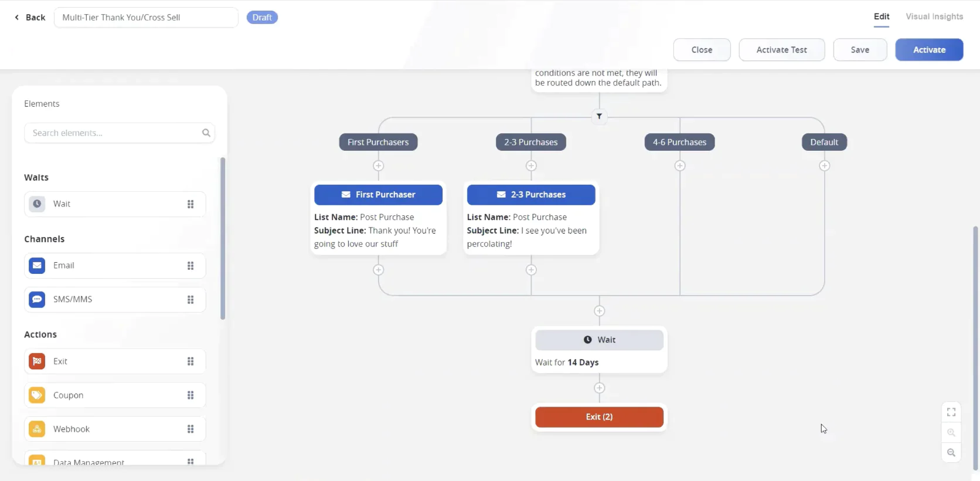The width and height of the screenshot is (980, 481).
Task: Click drag handle on the Coupon element
Action: tap(190, 395)
